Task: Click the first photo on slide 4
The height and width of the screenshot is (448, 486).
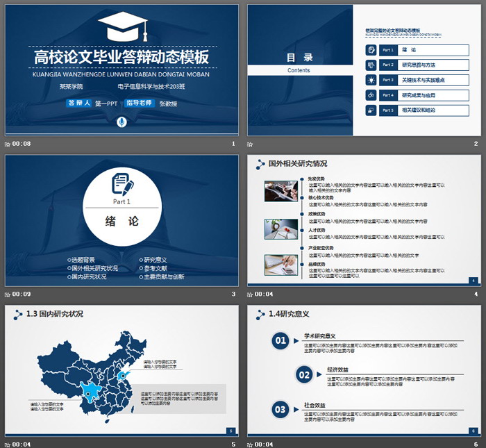Action: pos(281,191)
